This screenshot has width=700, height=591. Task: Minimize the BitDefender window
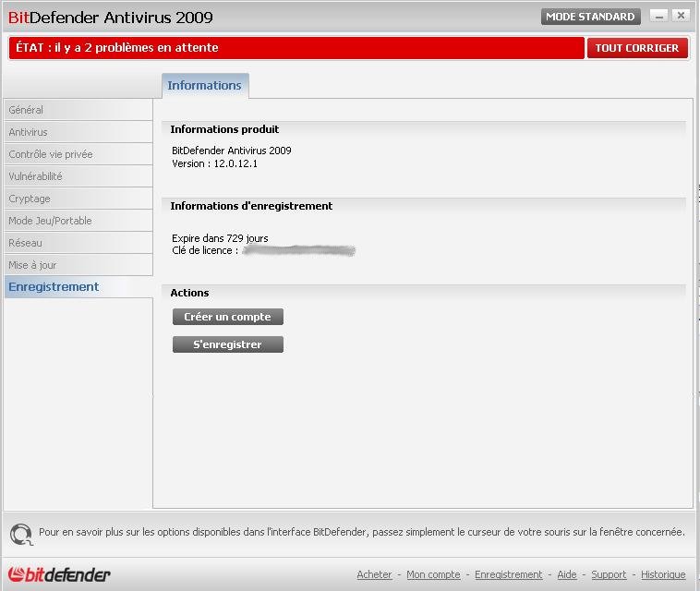coord(659,16)
